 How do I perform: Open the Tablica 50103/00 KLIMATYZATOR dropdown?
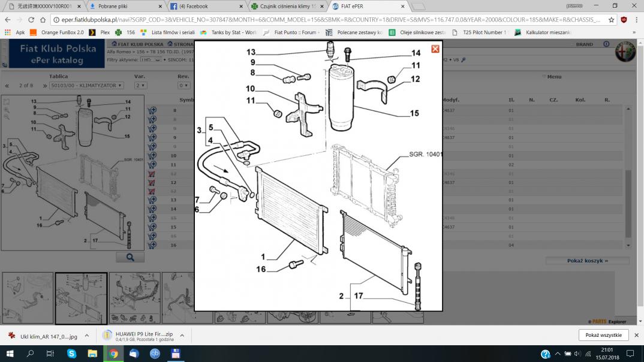point(86,85)
